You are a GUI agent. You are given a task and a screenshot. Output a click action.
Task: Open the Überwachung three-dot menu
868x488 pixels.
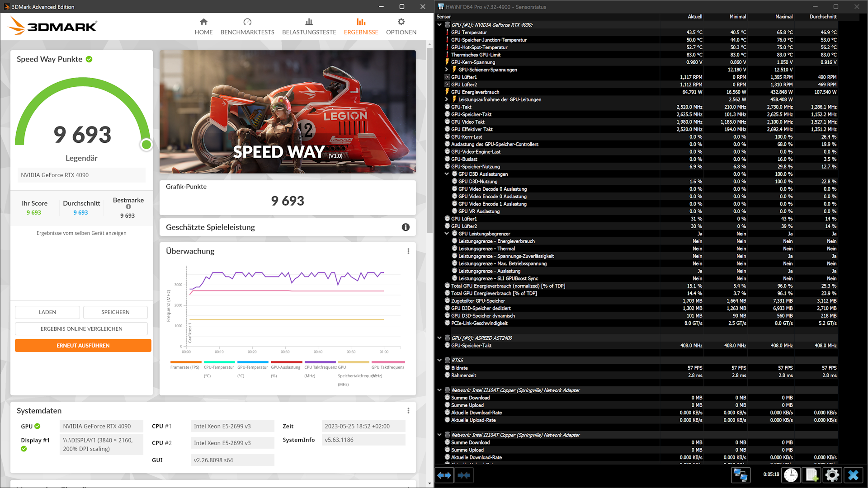coord(408,251)
